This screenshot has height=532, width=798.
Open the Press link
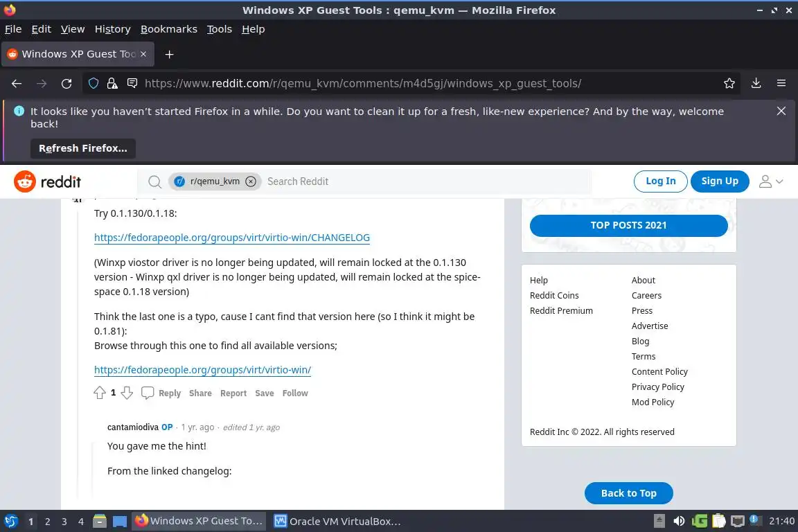641,310
